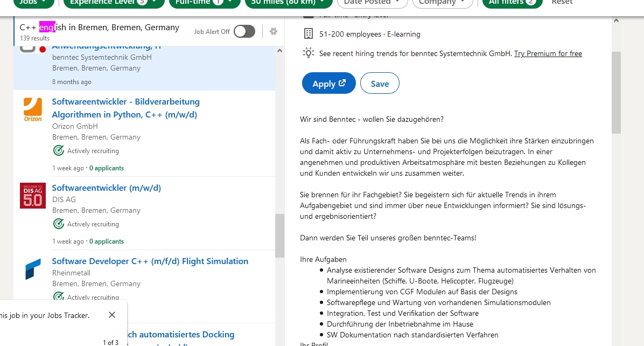Open Software Developer C++ Flight Simulation job
The width and height of the screenshot is (644, 346).
[x=150, y=261]
